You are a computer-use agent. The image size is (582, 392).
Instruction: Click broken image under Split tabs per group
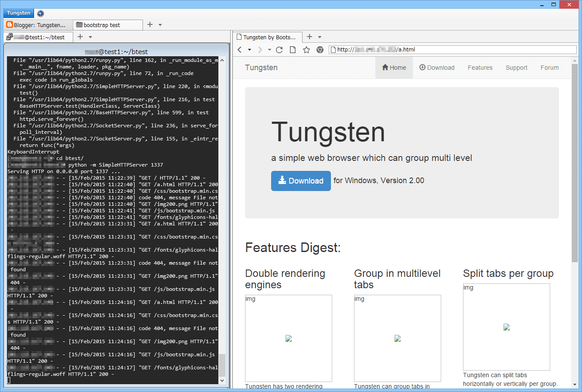507,327
